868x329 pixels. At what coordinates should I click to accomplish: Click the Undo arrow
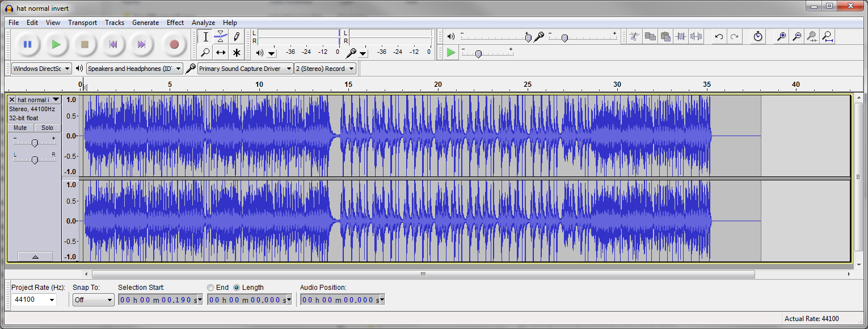coord(719,36)
